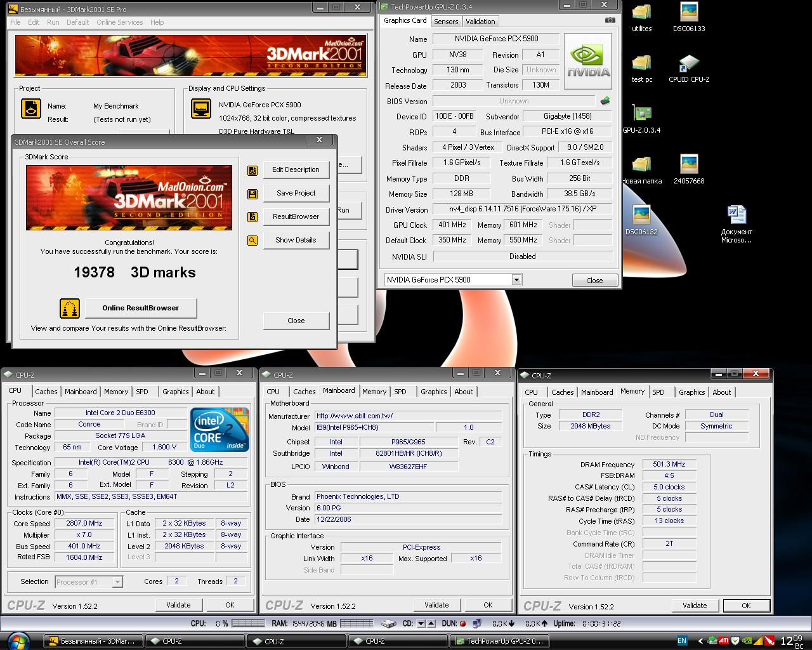Click the icon beside Edit Description

(x=252, y=170)
